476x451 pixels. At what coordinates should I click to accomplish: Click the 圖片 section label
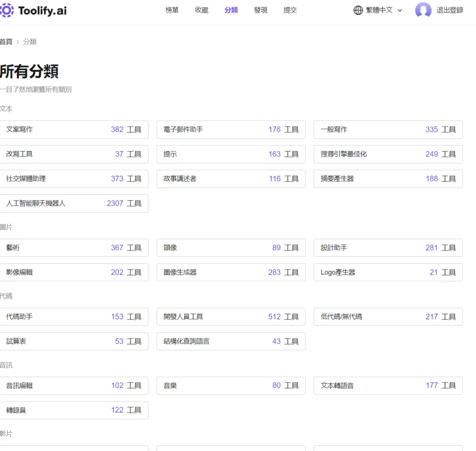6,227
